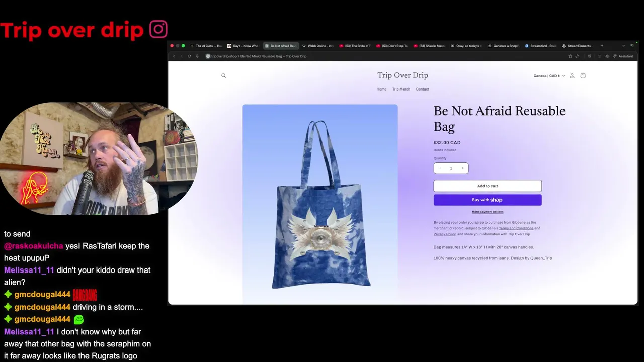Click the browser address bar URL
Image resolution: width=644 pixels, height=362 pixels.
[x=259, y=56]
